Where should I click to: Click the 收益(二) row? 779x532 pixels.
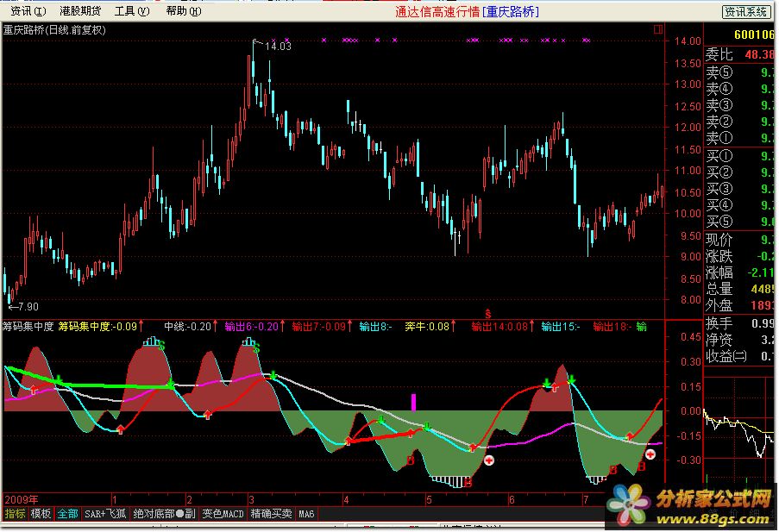pos(740,357)
